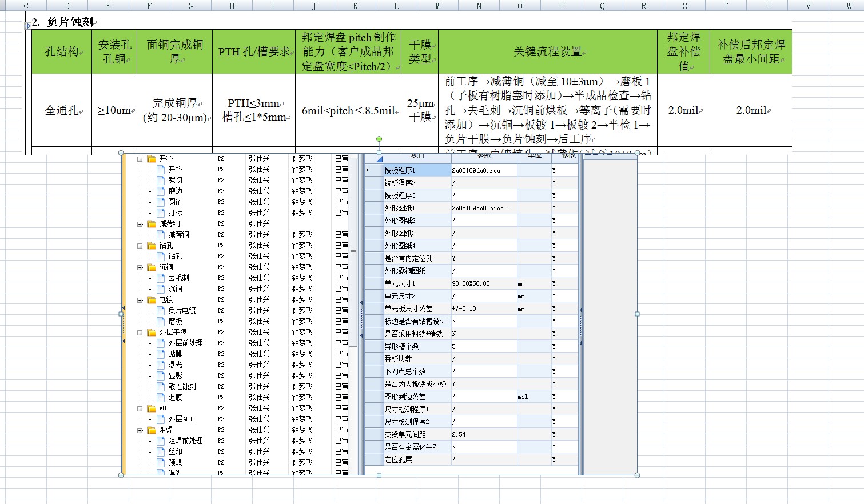
Task: Select spreadsheet column header H
Action: point(232,6)
